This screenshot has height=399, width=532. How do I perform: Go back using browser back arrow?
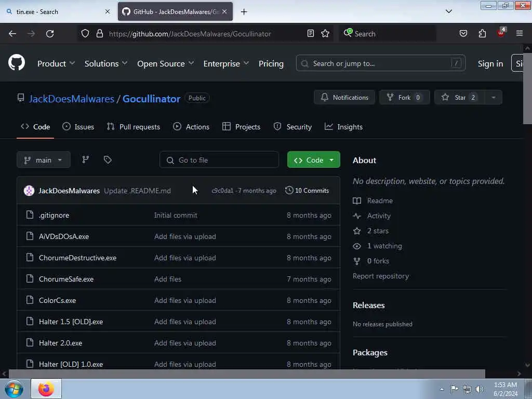tap(12, 34)
